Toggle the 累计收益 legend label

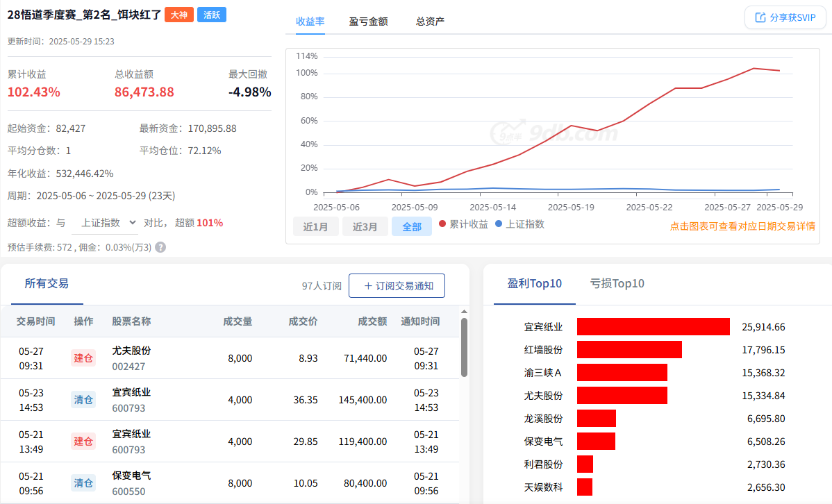(469, 224)
